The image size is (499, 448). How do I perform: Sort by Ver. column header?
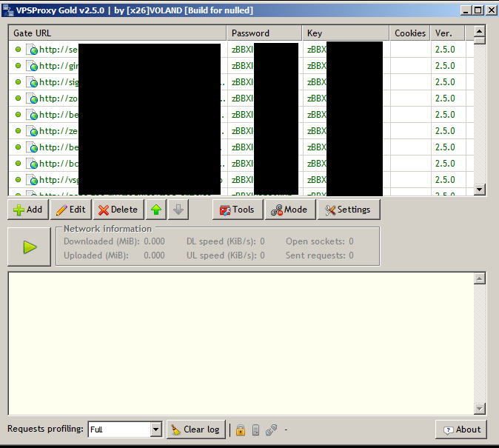coord(447,33)
